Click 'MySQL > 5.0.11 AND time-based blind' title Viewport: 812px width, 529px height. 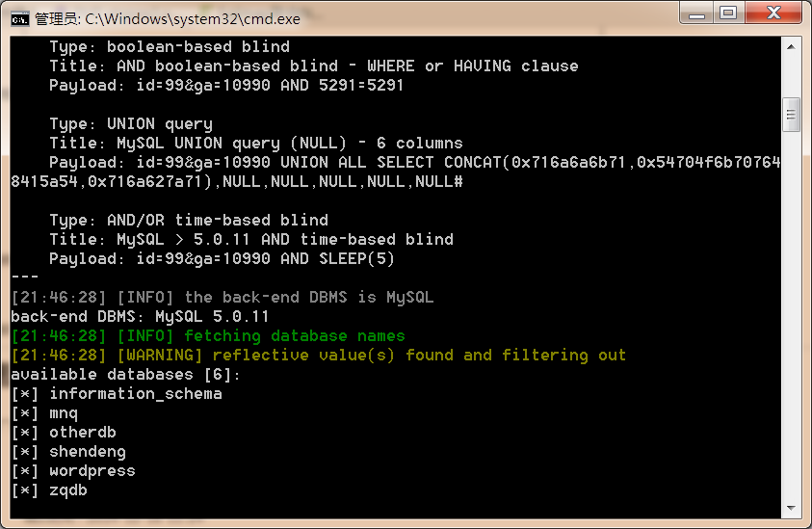pyautogui.click(x=251, y=239)
